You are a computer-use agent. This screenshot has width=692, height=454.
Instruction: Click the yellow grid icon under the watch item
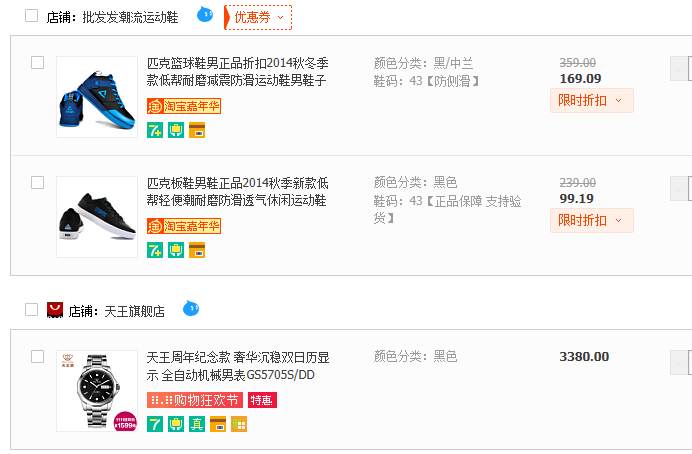coord(239,424)
